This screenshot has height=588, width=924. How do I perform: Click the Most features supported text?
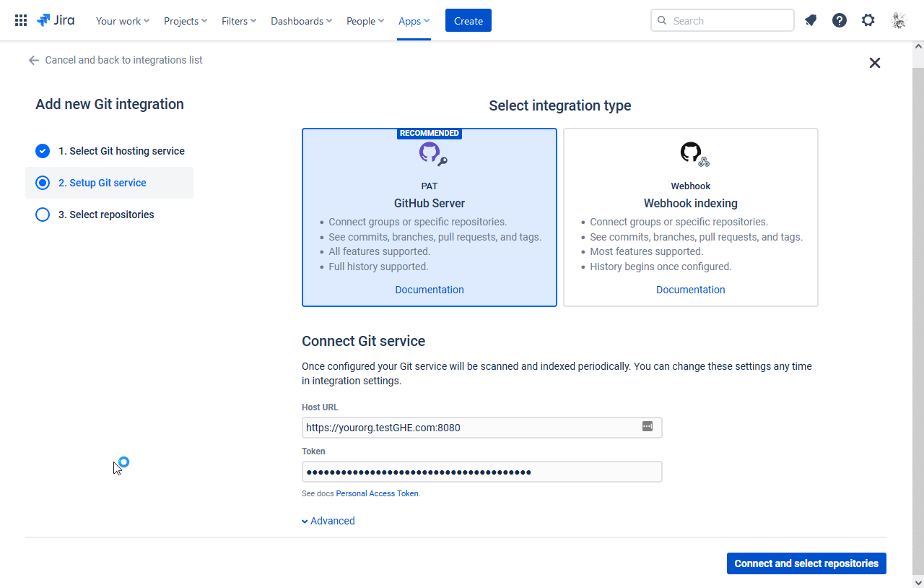[646, 251]
